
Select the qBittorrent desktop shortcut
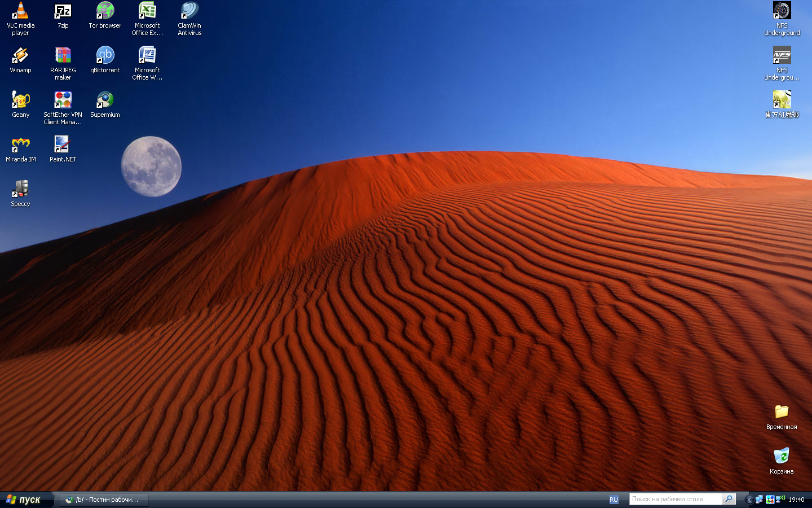pyautogui.click(x=105, y=60)
